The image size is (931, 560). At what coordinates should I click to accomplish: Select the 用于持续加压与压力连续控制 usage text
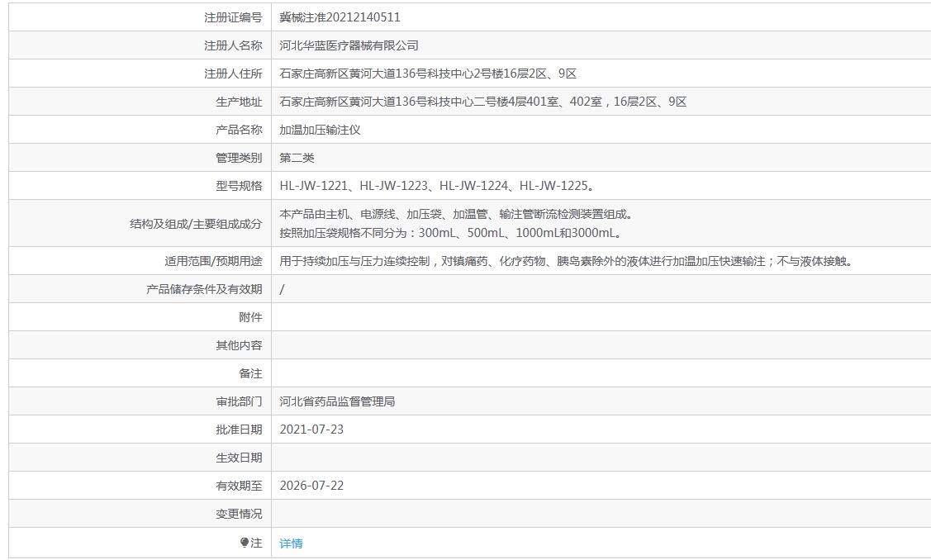point(567,261)
